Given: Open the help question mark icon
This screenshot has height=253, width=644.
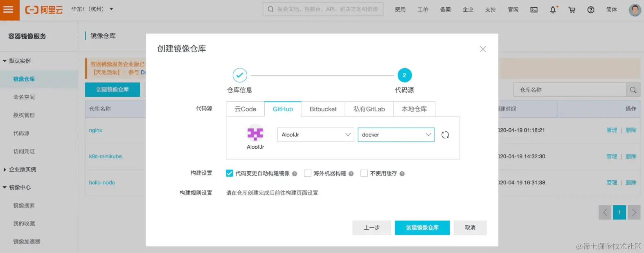Looking at the screenshot, I should (x=591, y=9).
